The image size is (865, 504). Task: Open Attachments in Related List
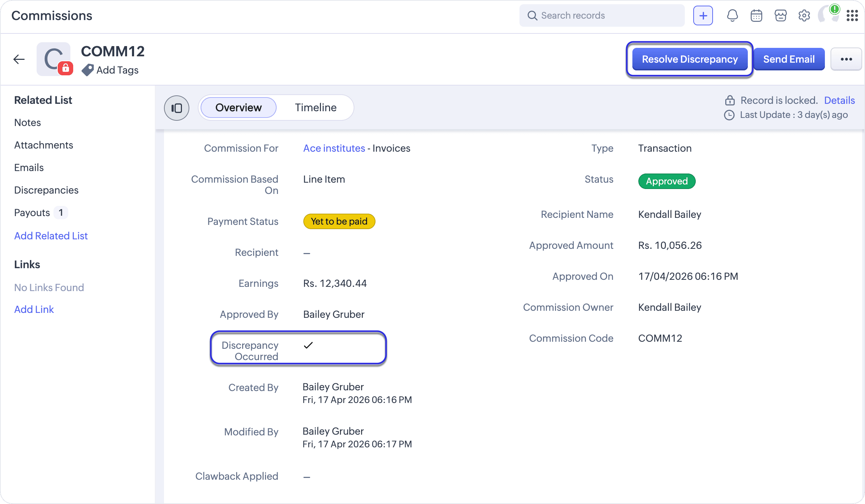(x=44, y=145)
